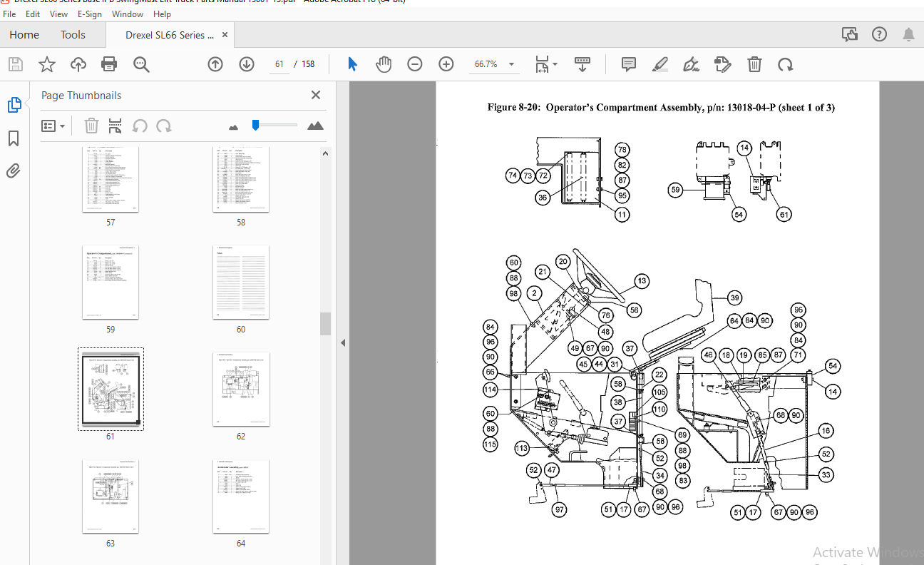Click the reduce thumbnail size mountain icon
Viewport: 924px width, 565px height.
233,127
